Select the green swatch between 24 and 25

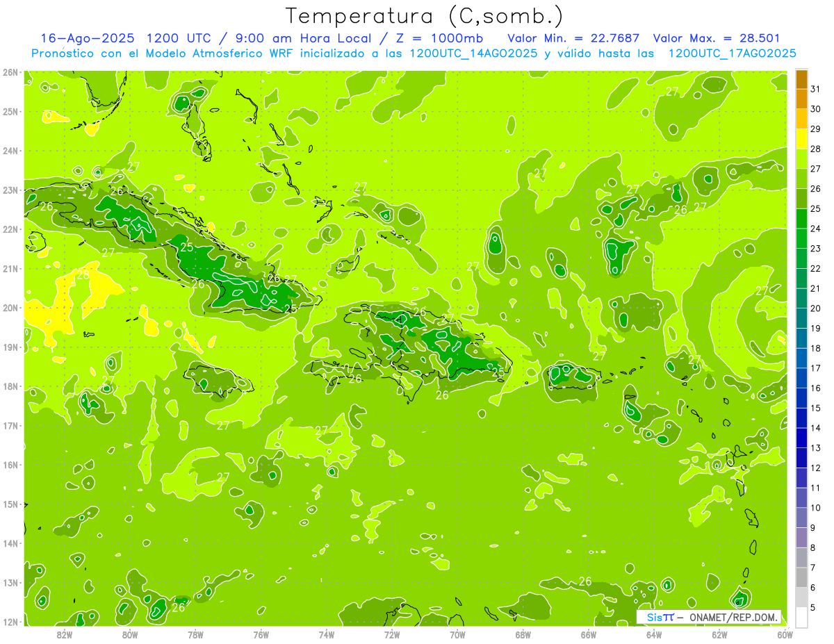801,218
